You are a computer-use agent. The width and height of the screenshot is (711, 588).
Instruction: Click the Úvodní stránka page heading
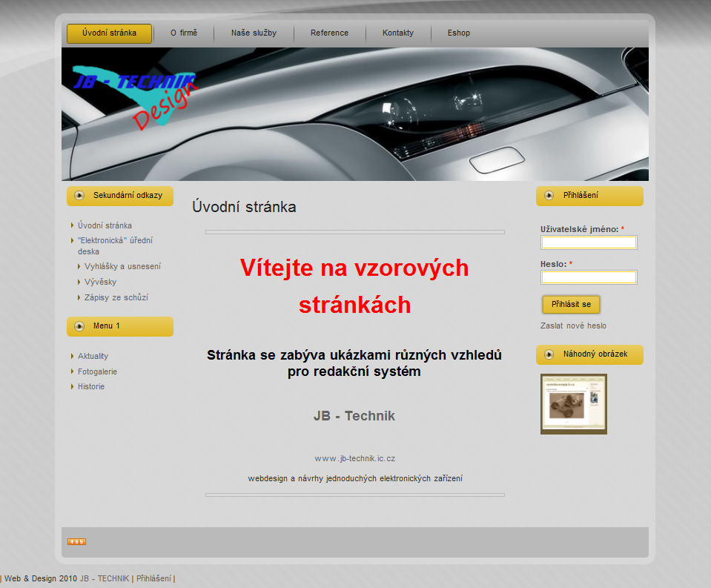coord(244,207)
